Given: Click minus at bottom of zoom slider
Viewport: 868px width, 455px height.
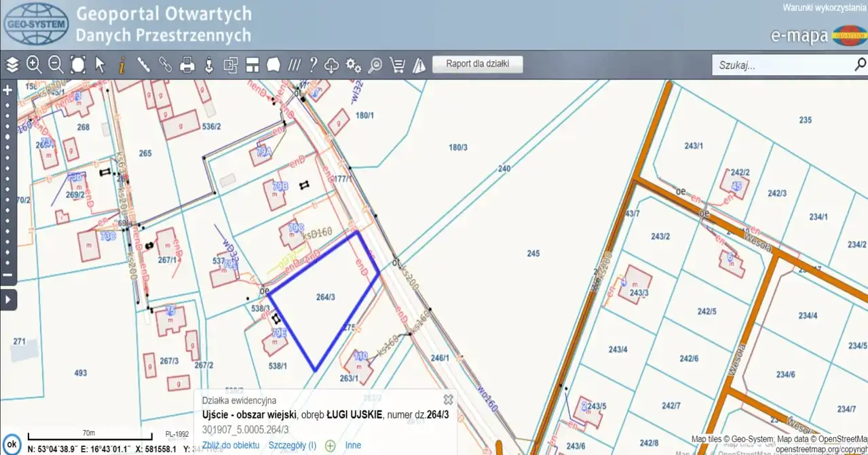Looking at the screenshot, I should 8,275.
